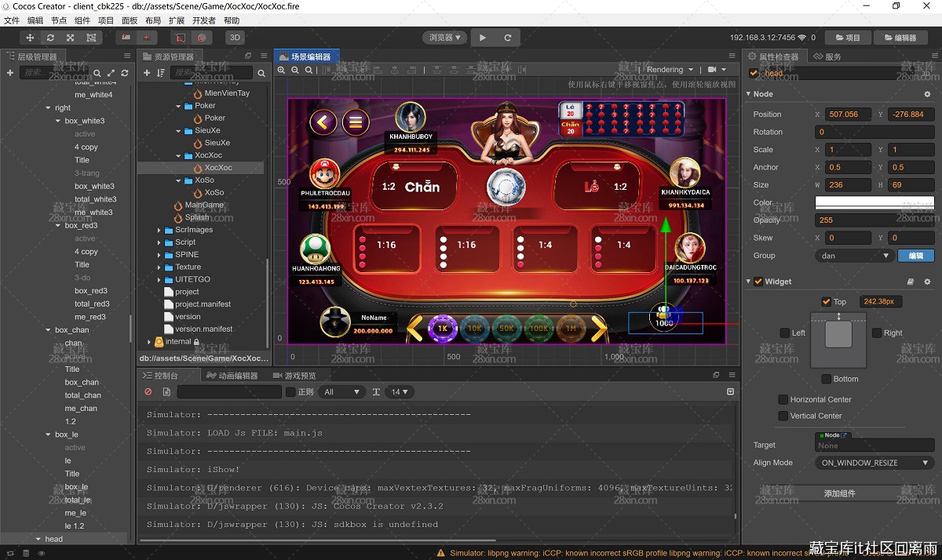This screenshot has width=942, height=560.
Task: Enable the Widget Right alignment checkbox
Action: [x=877, y=333]
